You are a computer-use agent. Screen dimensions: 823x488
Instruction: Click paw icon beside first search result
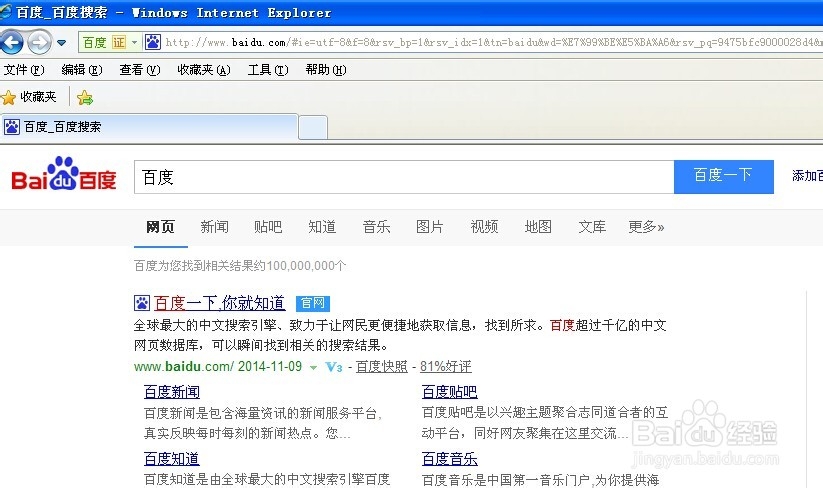[x=142, y=303]
